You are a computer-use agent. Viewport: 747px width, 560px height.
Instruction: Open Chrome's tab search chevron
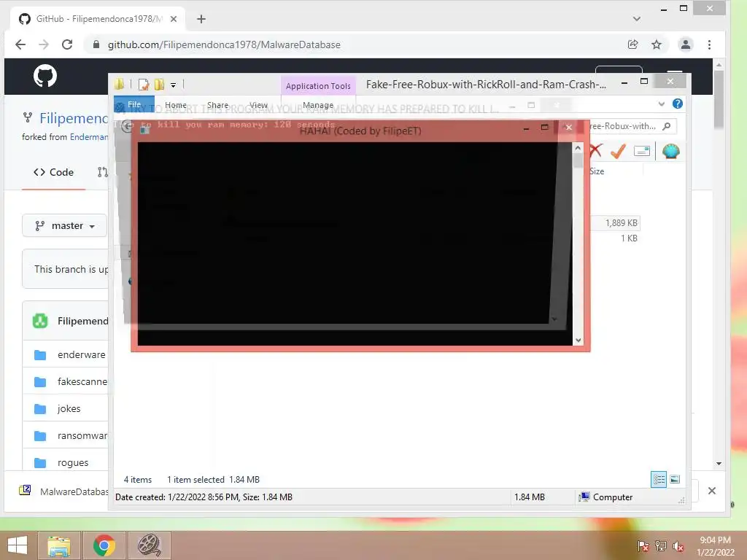point(636,19)
